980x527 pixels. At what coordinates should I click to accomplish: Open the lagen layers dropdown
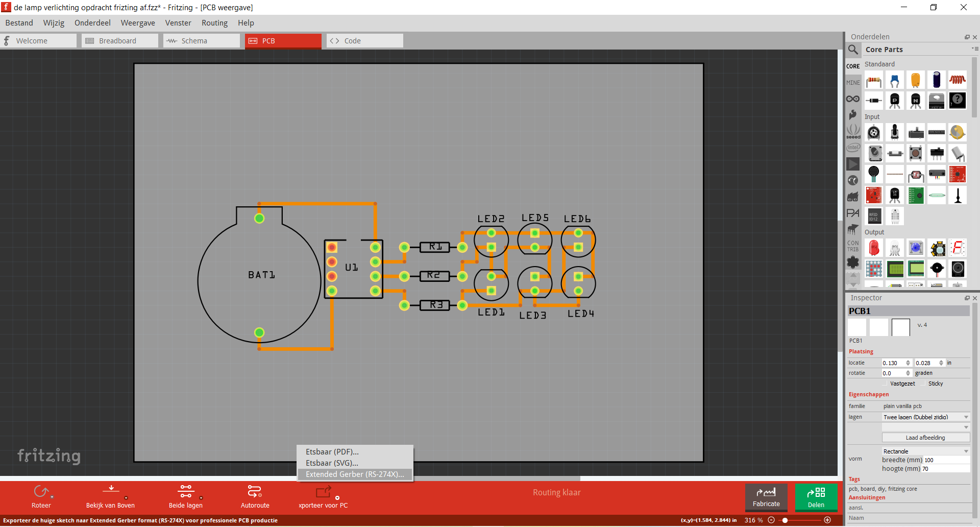pos(925,417)
